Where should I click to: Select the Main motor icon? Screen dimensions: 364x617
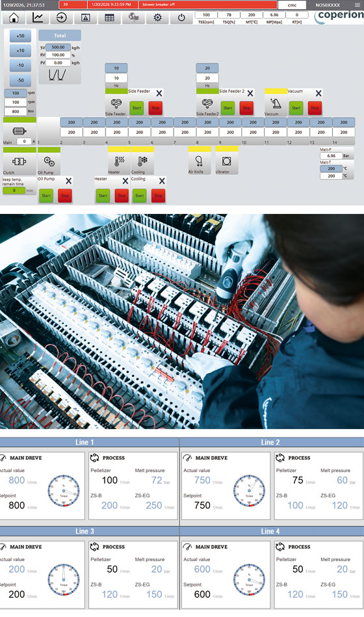(19, 131)
